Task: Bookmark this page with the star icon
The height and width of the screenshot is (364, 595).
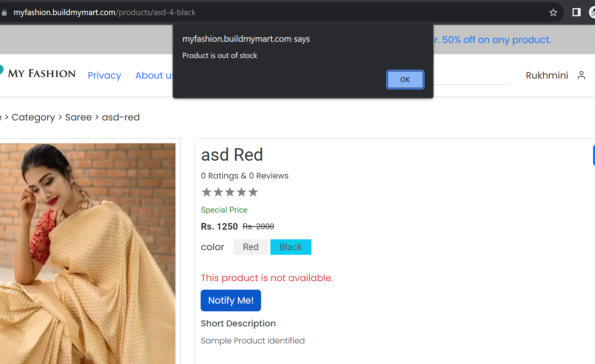Action: tap(553, 12)
